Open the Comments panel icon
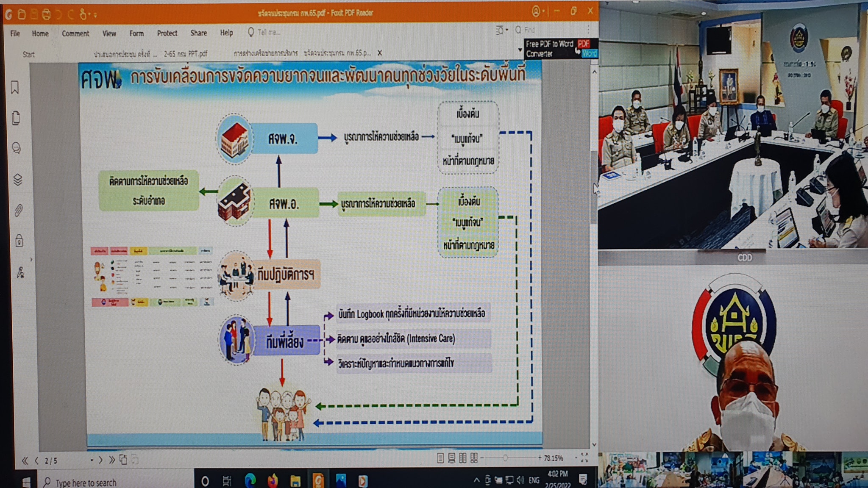This screenshot has width=868, height=488. point(17,148)
